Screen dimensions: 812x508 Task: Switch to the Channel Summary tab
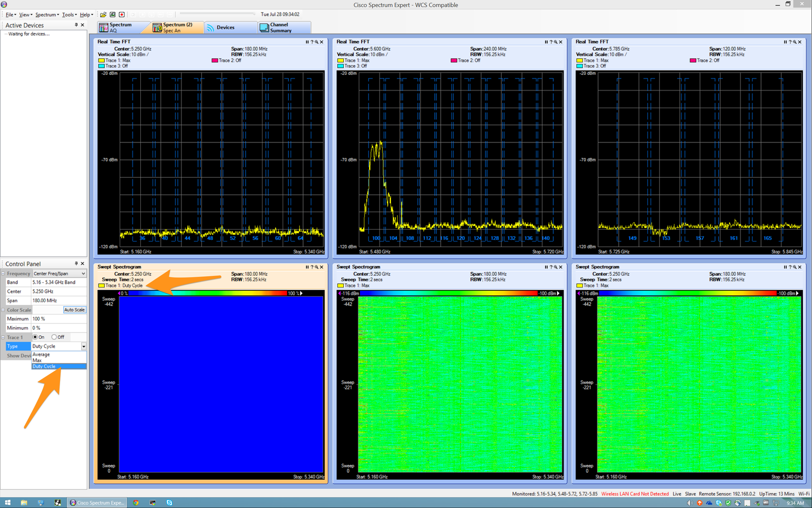284,28
